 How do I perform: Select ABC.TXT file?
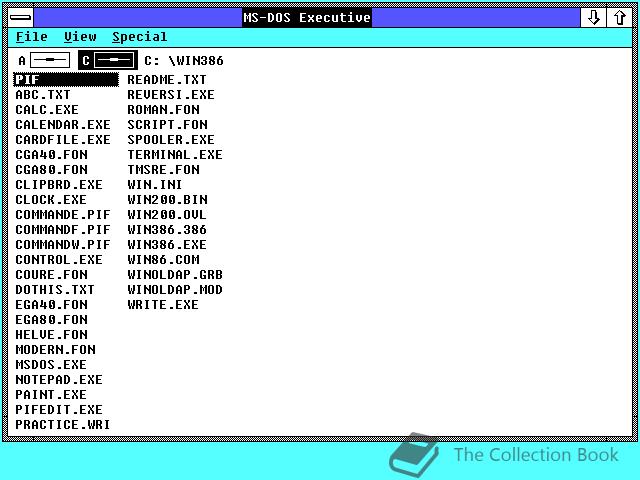[x=43, y=95]
